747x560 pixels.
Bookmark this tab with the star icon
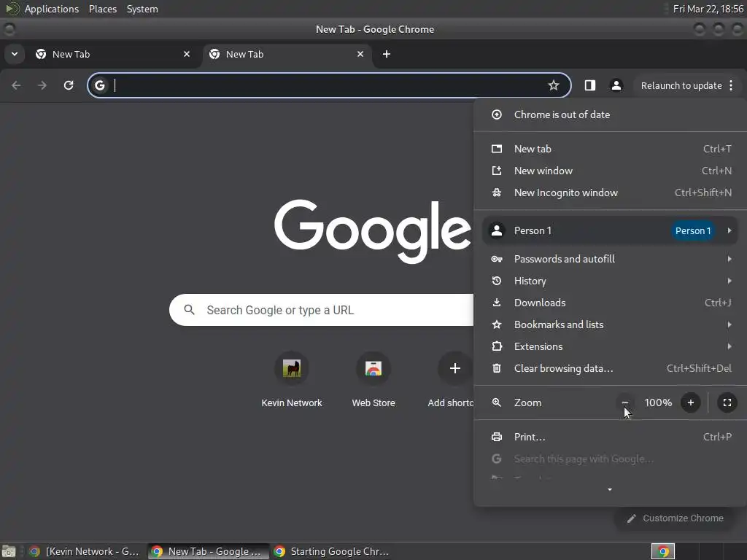pyautogui.click(x=553, y=85)
